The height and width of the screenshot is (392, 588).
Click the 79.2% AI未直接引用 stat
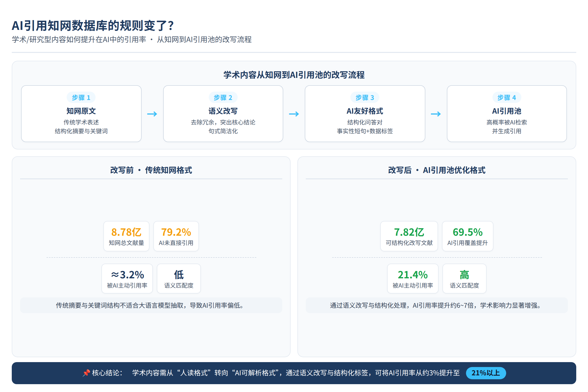[176, 236]
